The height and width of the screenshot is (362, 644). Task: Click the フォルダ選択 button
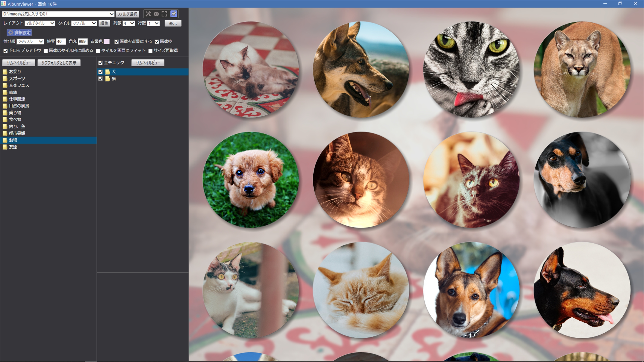(127, 14)
